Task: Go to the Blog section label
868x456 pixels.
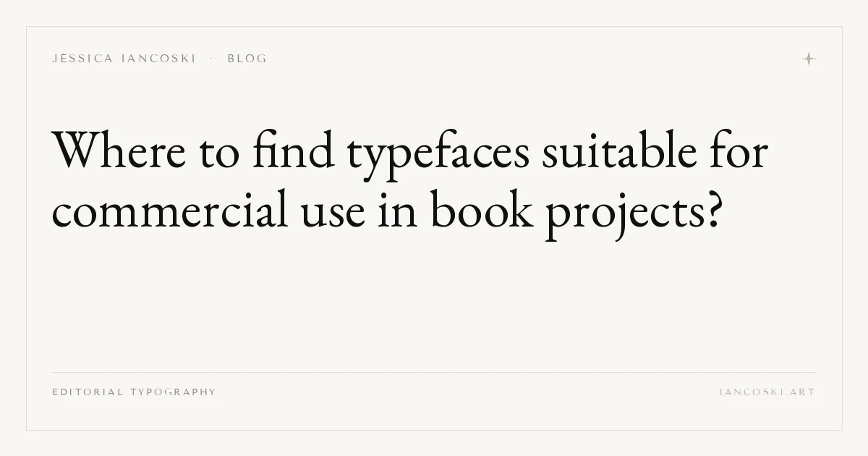Action: click(x=247, y=59)
